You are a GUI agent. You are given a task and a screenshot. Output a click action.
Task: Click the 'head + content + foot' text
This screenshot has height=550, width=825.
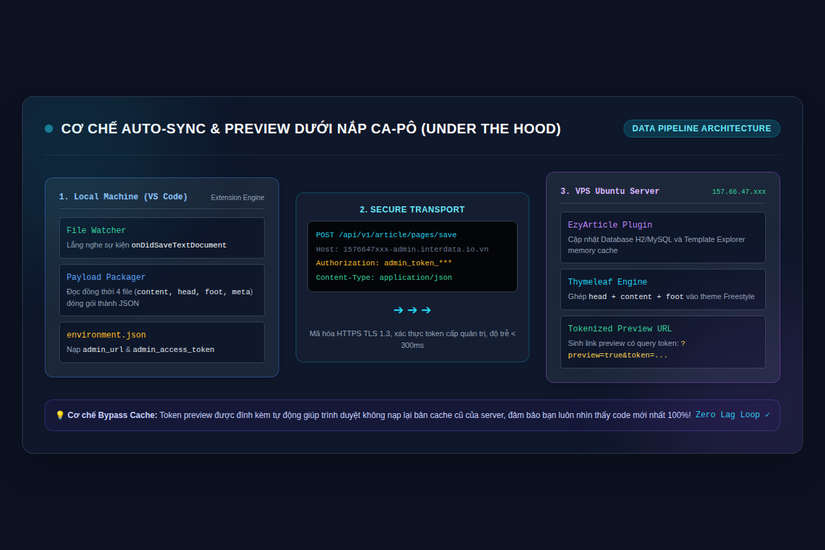click(x=636, y=297)
